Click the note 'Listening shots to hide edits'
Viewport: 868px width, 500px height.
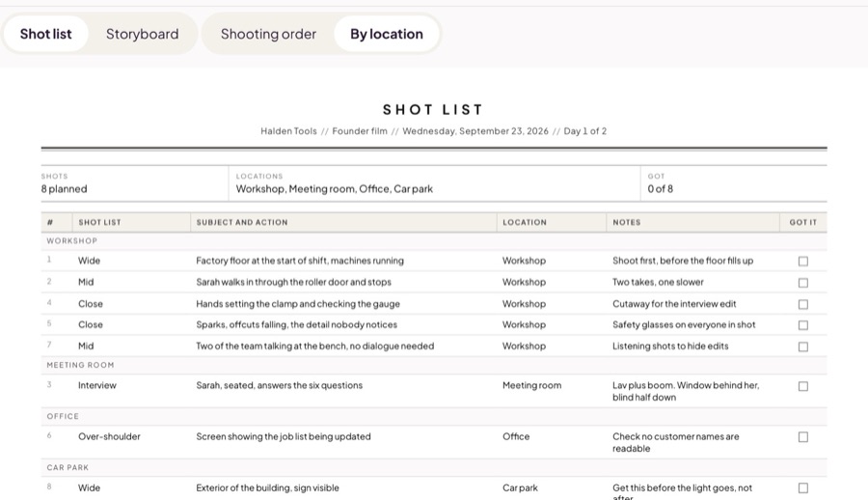click(670, 346)
